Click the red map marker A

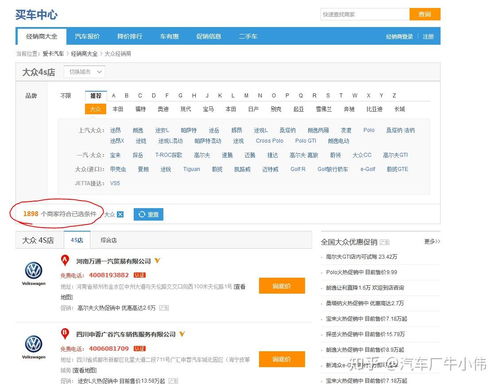tap(65, 260)
